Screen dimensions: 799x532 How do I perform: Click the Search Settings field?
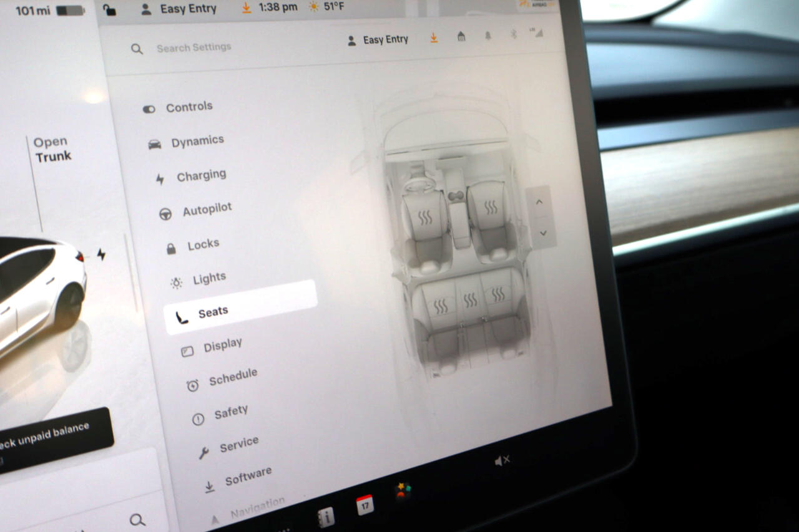[x=194, y=47]
